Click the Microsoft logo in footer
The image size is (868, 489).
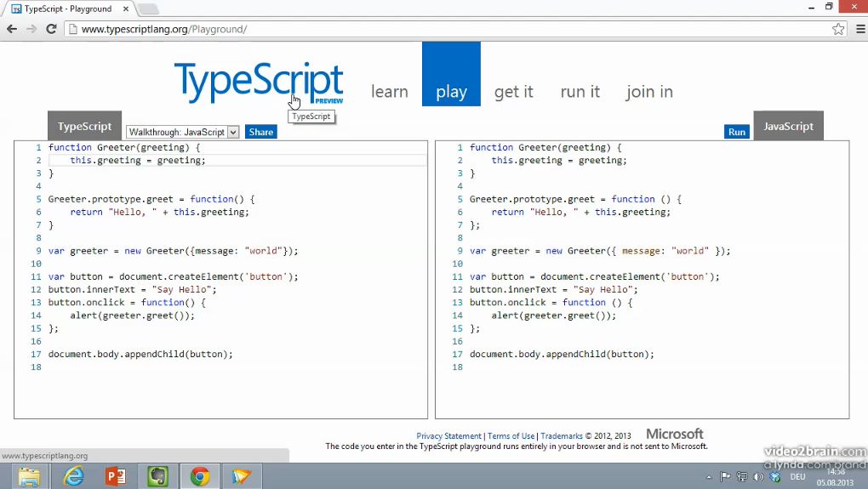coord(674,435)
